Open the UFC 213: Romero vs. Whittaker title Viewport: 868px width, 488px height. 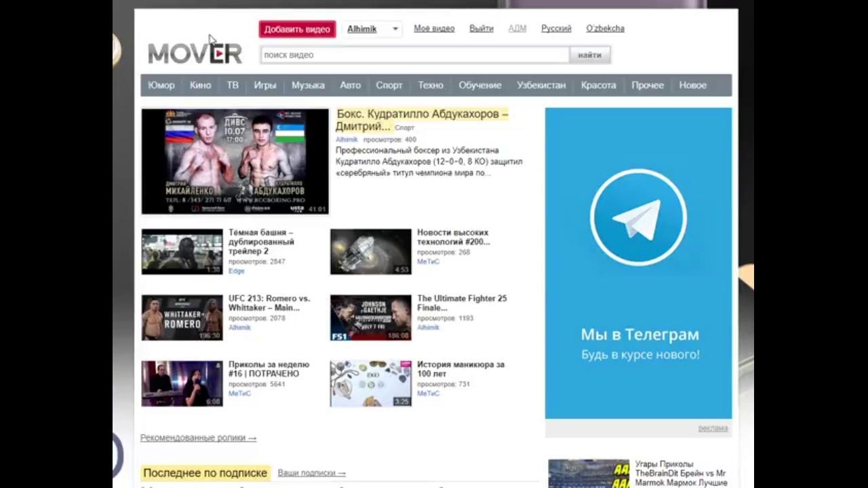coord(269,303)
